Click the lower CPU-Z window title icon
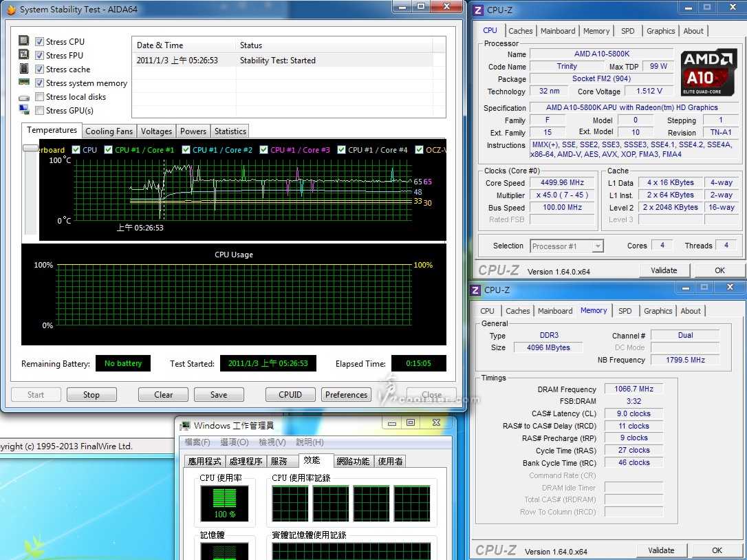The height and width of the screenshot is (560, 747). pyautogui.click(x=475, y=290)
